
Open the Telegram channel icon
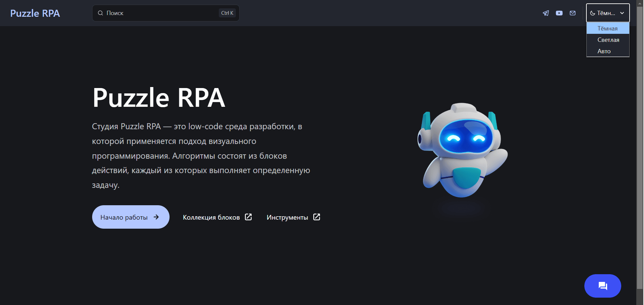[546, 13]
